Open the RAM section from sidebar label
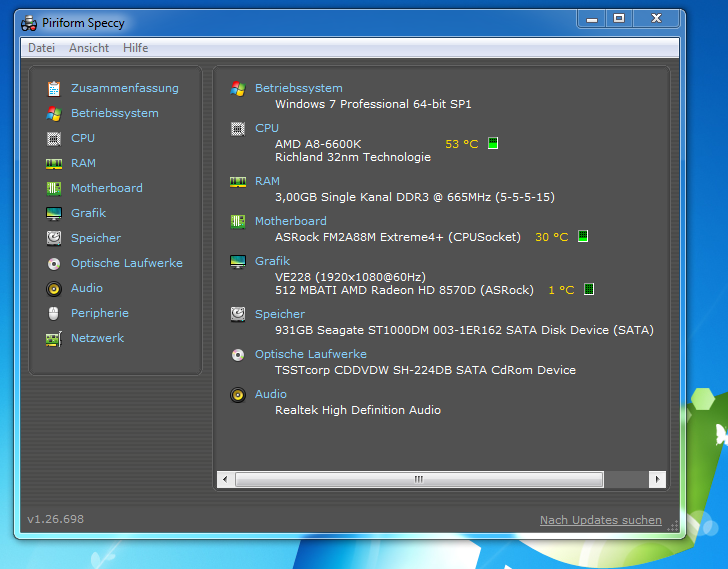Viewport: 728px width, 569px height. pos(83,163)
